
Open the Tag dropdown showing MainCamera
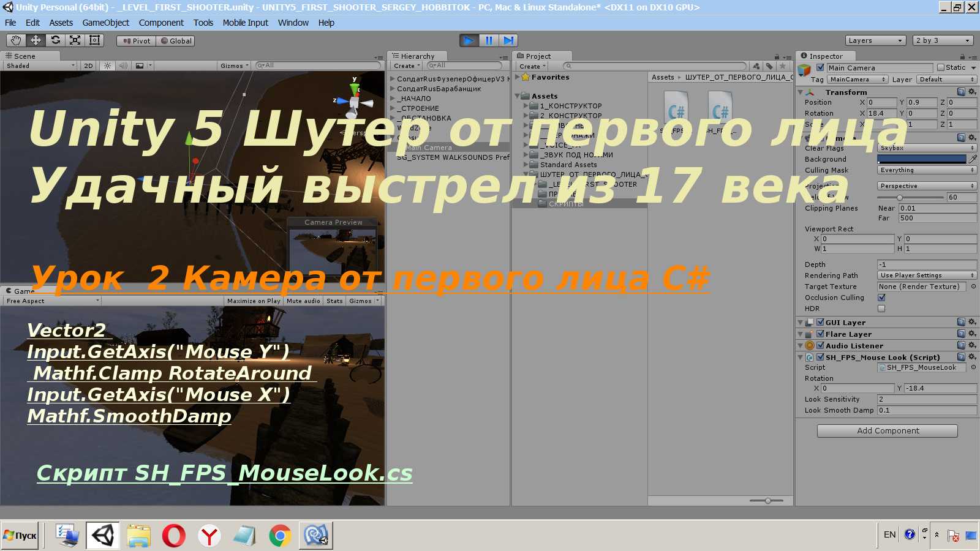pos(856,79)
